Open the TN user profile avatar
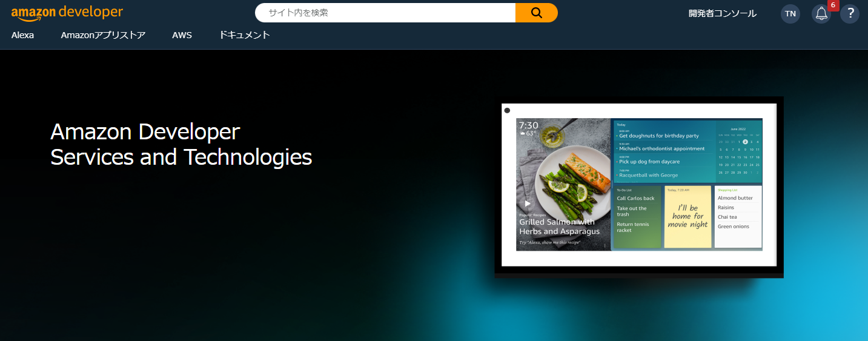Image resolution: width=868 pixels, height=341 pixels. (790, 13)
